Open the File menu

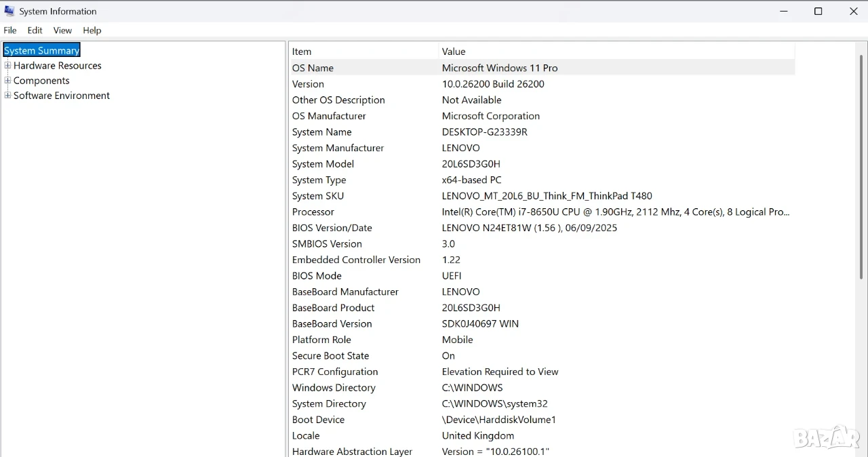click(10, 31)
